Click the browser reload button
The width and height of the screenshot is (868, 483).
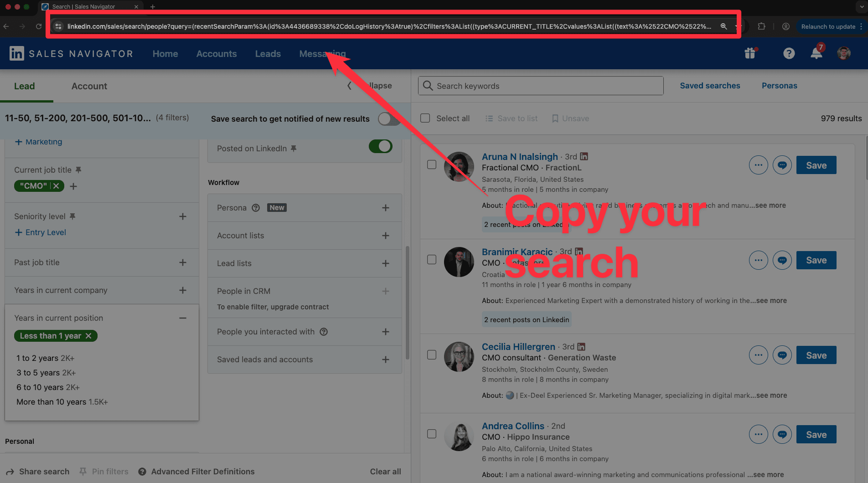(39, 26)
